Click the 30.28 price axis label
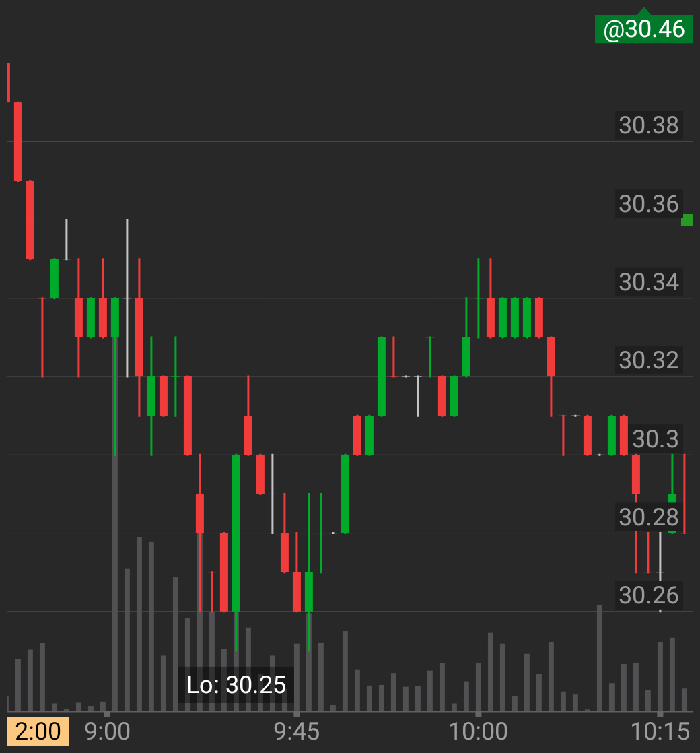This screenshot has width=700, height=753. click(x=648, y=518)
